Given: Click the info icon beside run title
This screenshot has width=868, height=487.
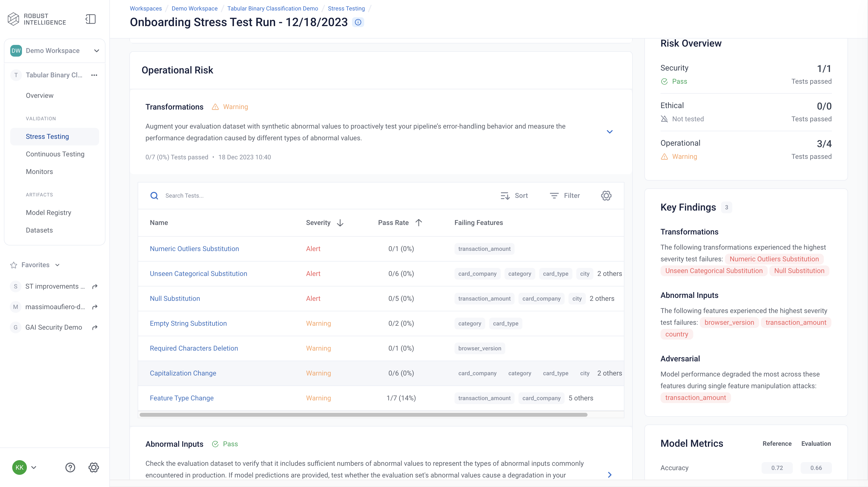Looking at the screenshot, I should tap(358, 22).
